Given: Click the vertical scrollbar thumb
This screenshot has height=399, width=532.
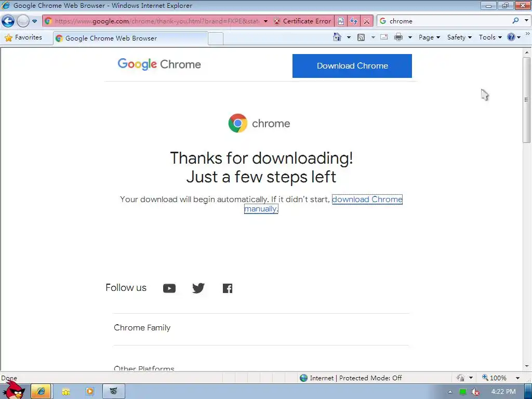Looking at the screenshot, I should pyautogui.click(x=526, y=100).
